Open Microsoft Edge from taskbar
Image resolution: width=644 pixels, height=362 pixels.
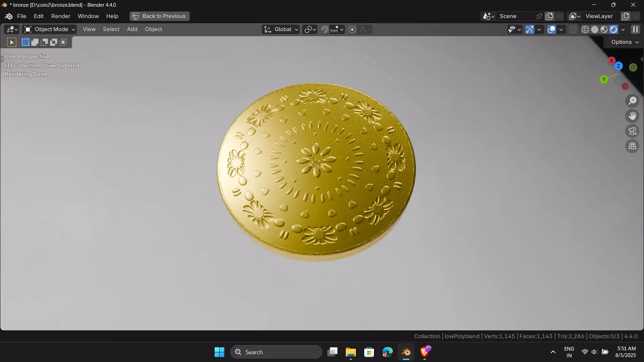click(x=388, y=352)
